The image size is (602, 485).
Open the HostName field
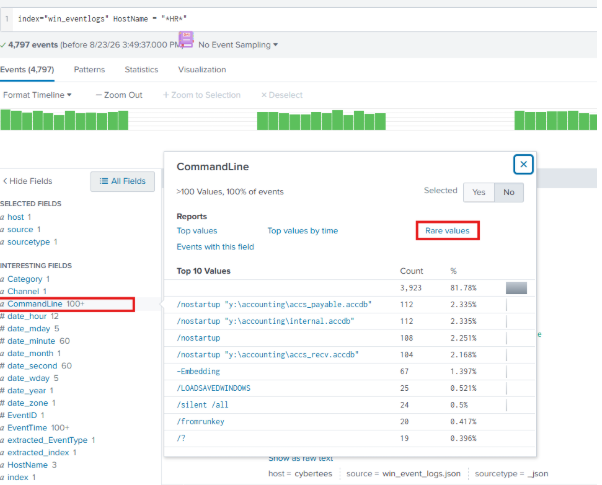[28, 465]
